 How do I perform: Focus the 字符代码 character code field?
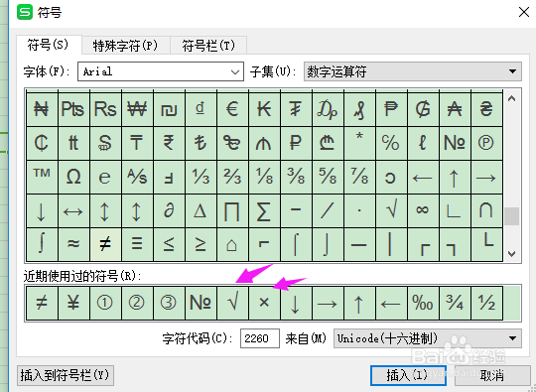tap(260, 338)
